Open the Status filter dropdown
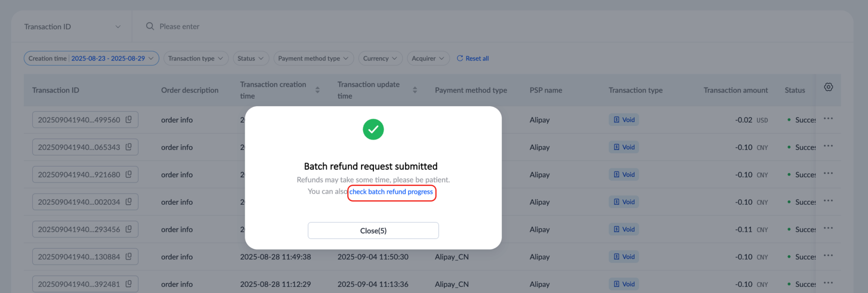The height and width of the screenshot is (293, 868). 250,58
